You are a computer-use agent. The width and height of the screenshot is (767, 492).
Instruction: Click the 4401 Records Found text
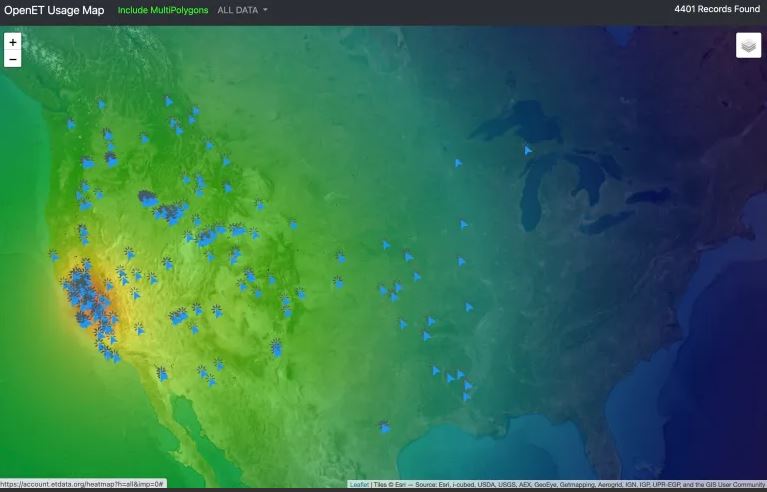tap(717, 9)
